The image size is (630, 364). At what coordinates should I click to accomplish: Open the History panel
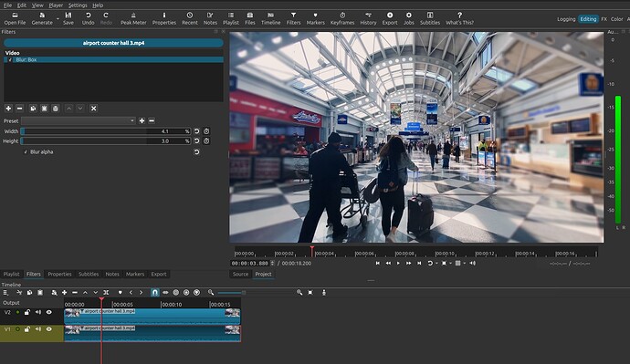[x=368, y=18]
